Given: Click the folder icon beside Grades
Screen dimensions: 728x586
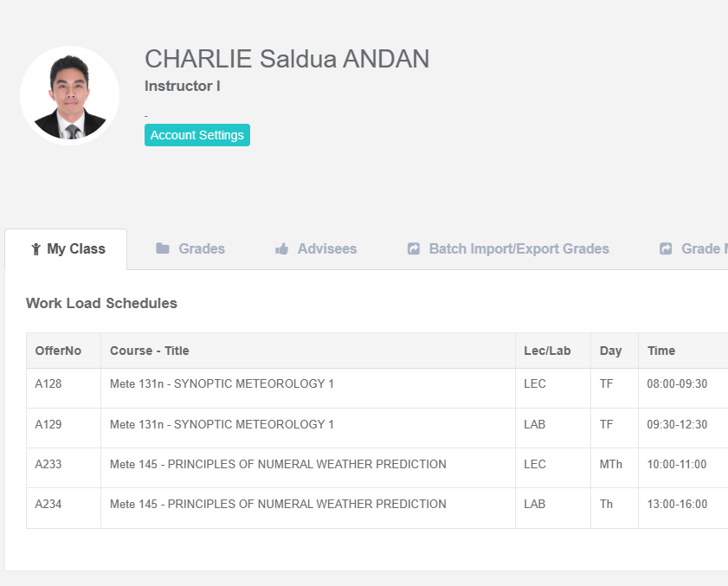Looking at the screenshot, I should click(x=163, y=248).
